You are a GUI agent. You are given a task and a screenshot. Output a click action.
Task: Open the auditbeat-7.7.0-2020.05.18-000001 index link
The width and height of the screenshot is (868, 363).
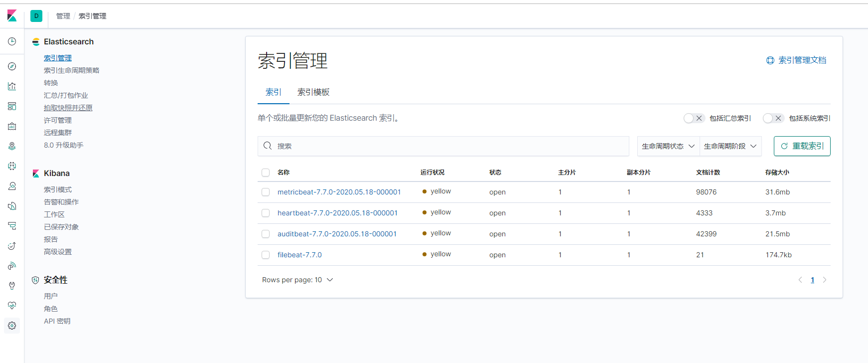337,234
